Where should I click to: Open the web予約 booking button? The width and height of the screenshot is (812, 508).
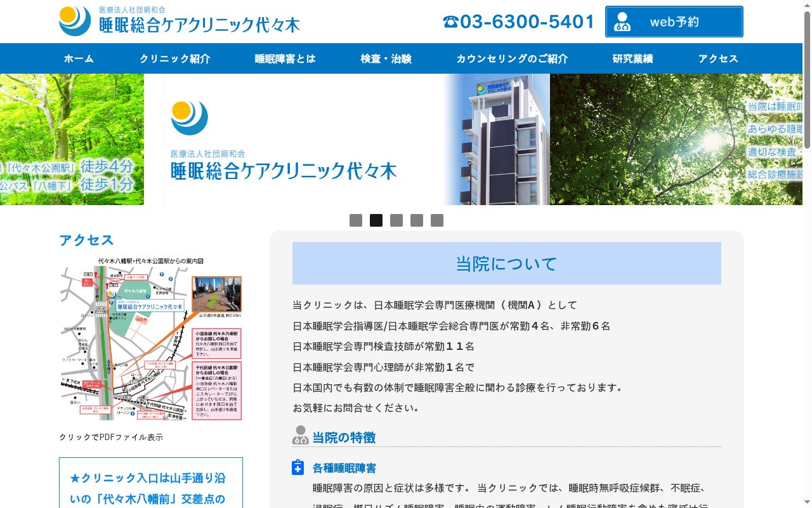(x=674, y=22)
